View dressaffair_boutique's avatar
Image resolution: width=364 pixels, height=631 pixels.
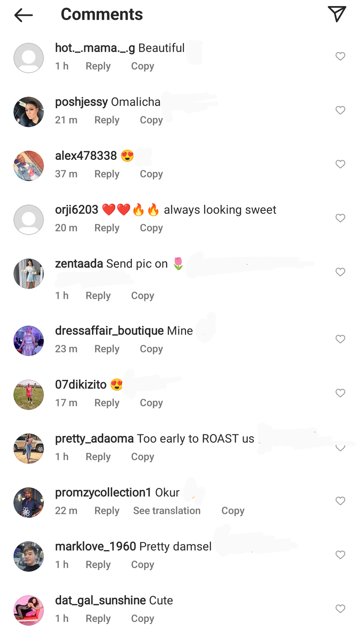click(x=28, y=341)
